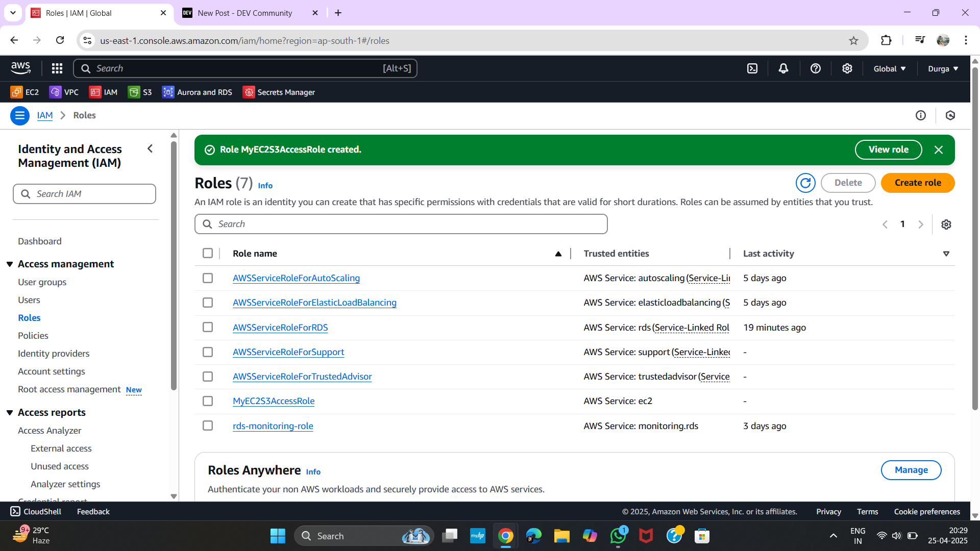This screenshot has height=551, width=980.
Task: Sort by Last activity column arrow
Action: click(946, 254)
